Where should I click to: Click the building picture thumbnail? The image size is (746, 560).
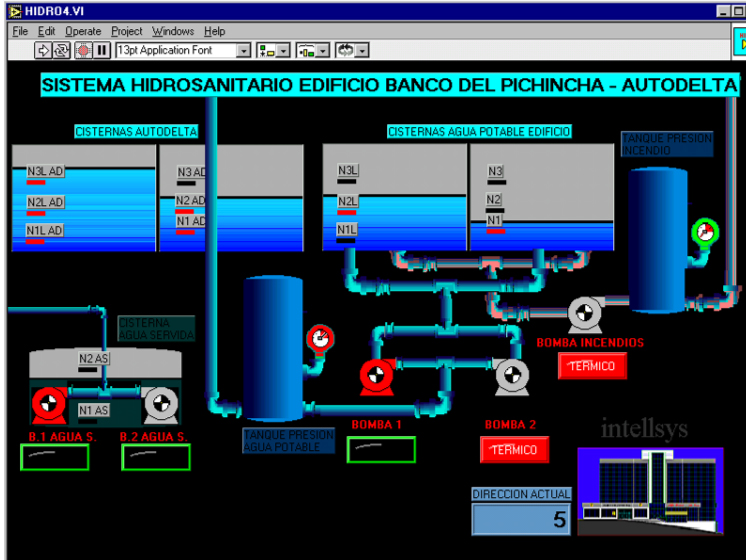click(650, 491)
